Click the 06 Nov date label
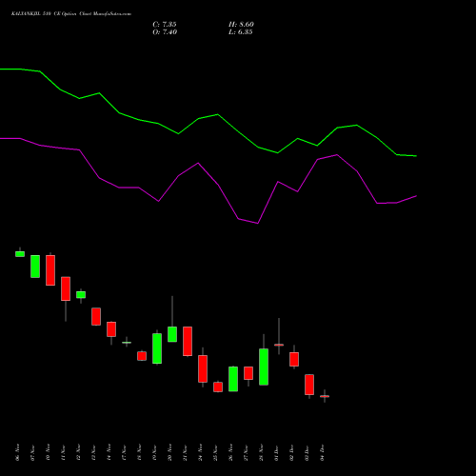Screen dimensions: 476x476 click(x=17, y=452)
